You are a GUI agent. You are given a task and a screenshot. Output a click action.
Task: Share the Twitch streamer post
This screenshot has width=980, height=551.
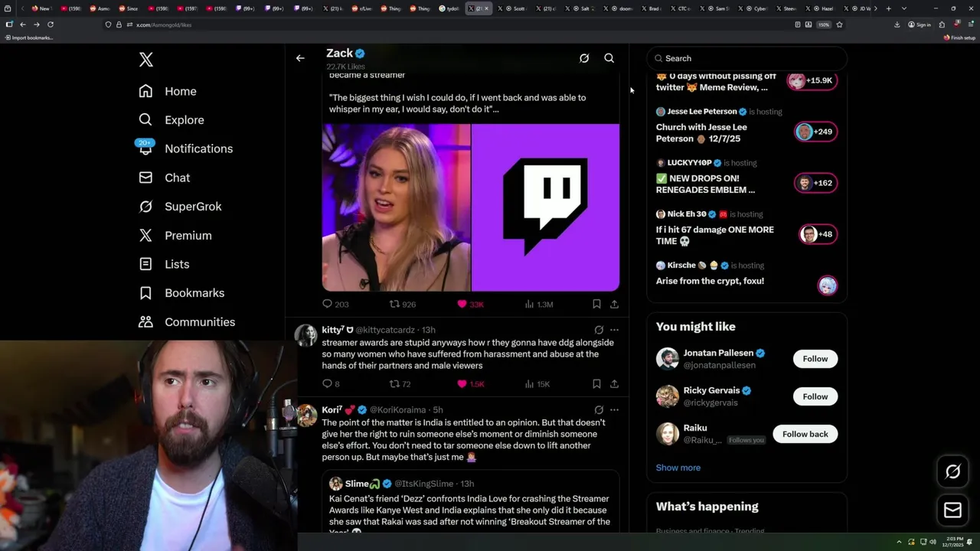pyautogui.click(x=614, y=304)
